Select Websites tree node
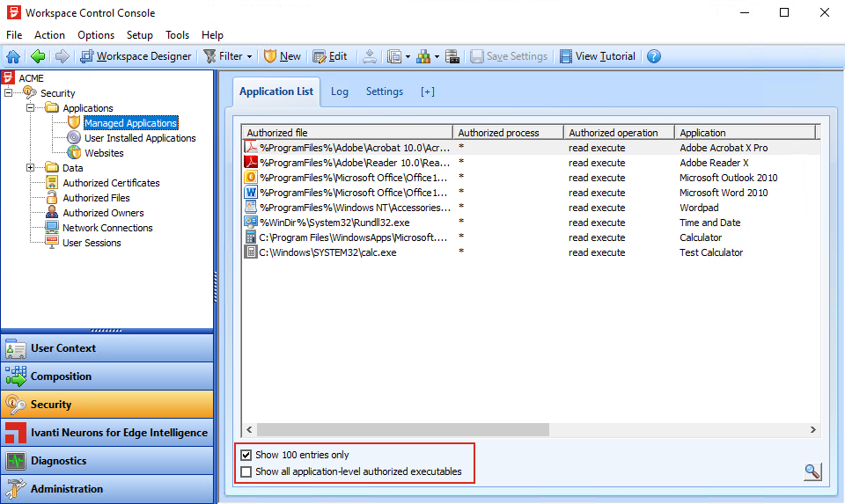The image size is (845, 504). [104, 153]
